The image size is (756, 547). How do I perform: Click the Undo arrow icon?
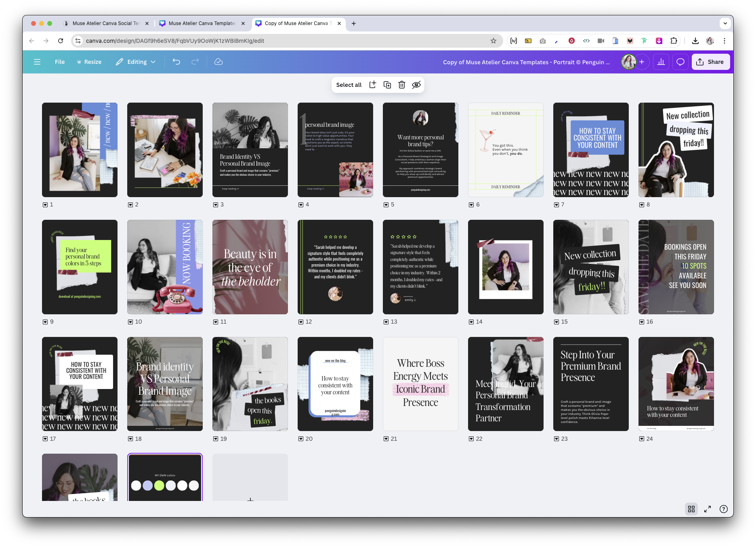tap(176, 62)
